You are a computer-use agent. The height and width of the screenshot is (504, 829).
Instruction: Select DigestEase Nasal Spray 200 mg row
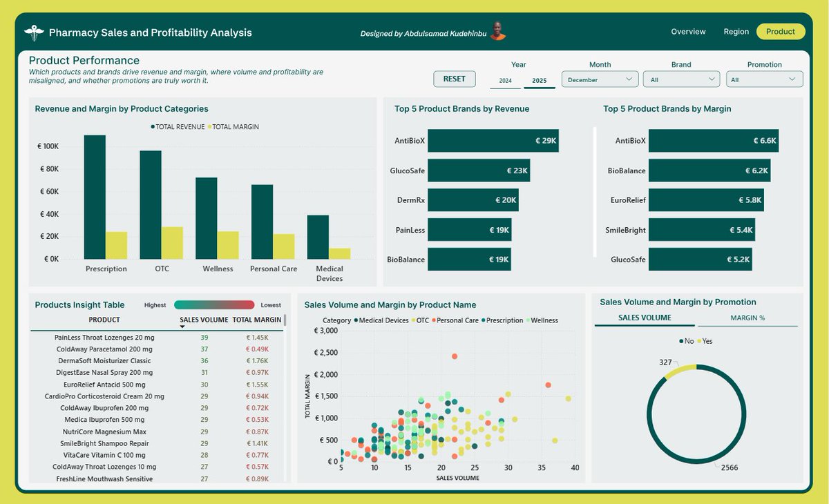(x=157, y=373)
